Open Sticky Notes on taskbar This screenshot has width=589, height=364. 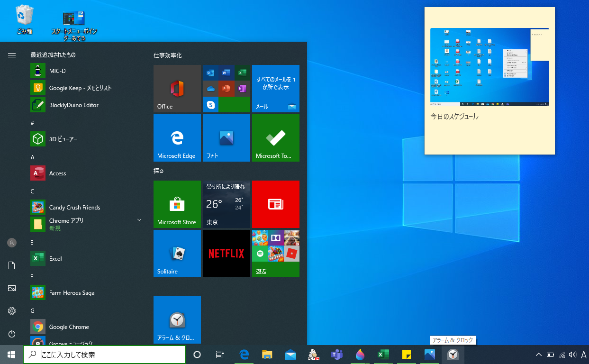(x=407, y=355)
